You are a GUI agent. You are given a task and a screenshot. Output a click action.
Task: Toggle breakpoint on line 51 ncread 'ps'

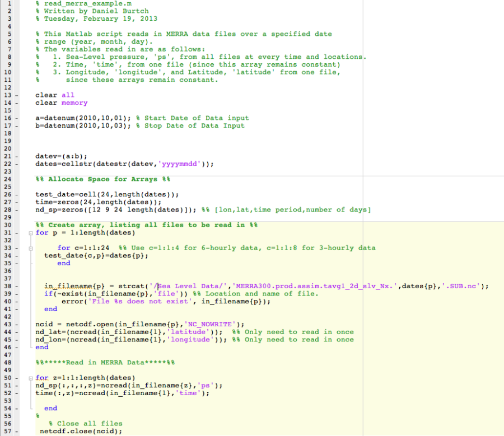point(16,385)
